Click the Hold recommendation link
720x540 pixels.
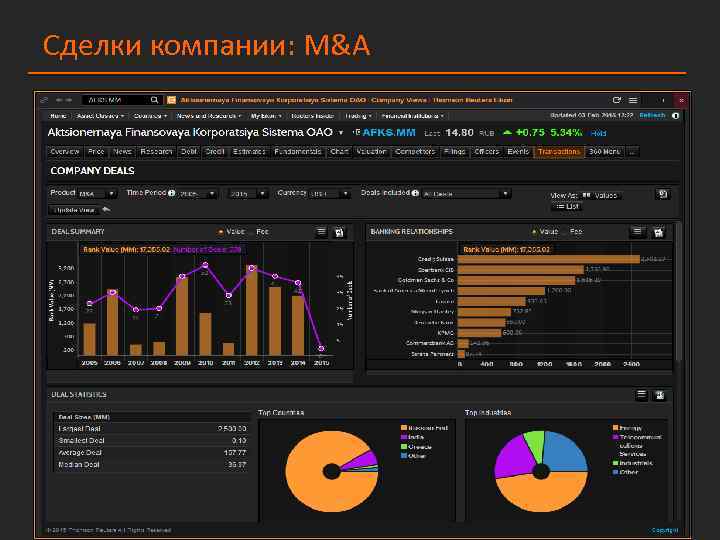pyautogui.click(x=598, y=133)
